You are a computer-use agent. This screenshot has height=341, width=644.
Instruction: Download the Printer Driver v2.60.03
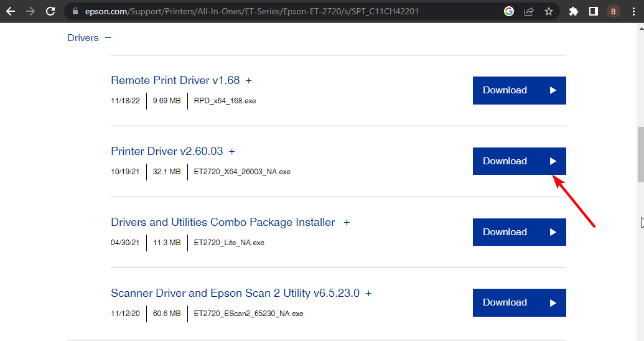pyautogui.click(x=519, y=161)
